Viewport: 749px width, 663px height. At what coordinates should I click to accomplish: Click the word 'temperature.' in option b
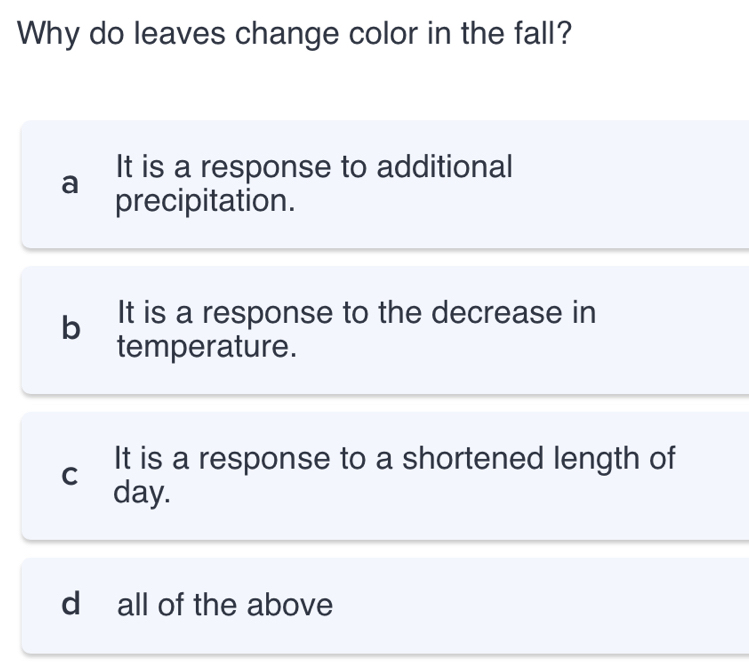point(207,348)
